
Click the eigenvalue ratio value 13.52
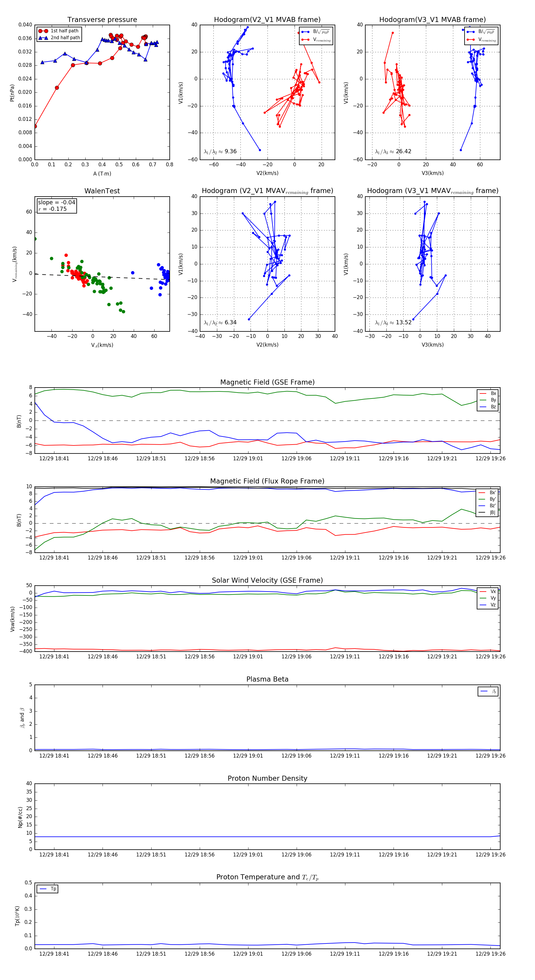click(403, 323)
